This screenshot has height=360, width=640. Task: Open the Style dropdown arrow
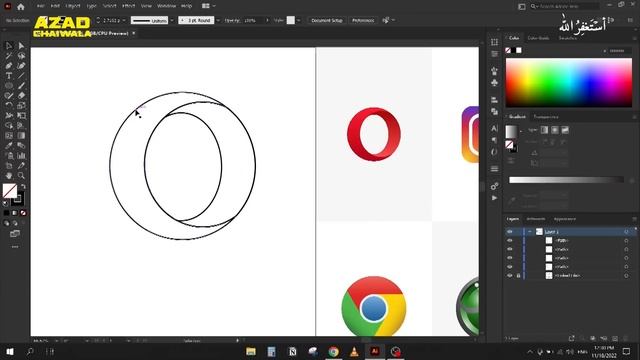pos(299,20)
